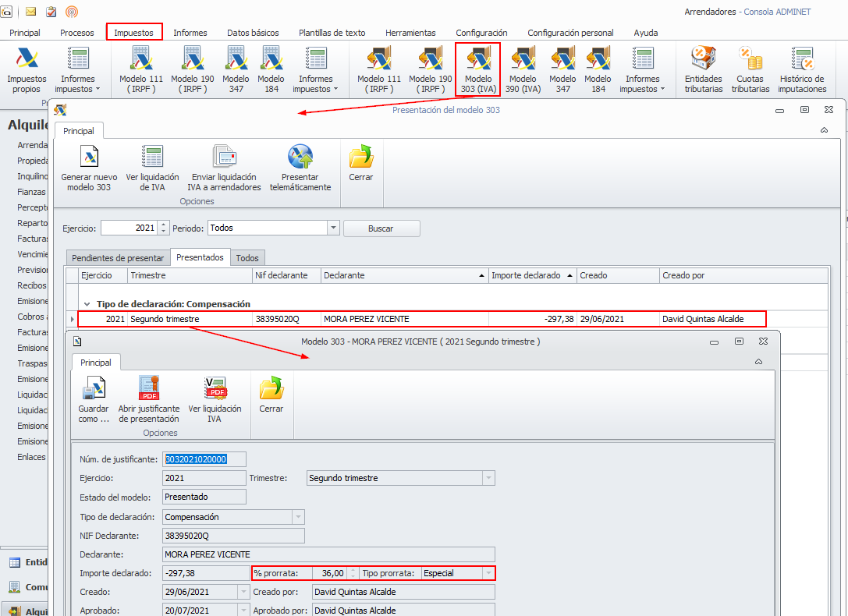The width and height of the screenshot is (848, 616).
Task: Open the first Informes impuestos ribbon menu
Action: click(x=77, y=70)
